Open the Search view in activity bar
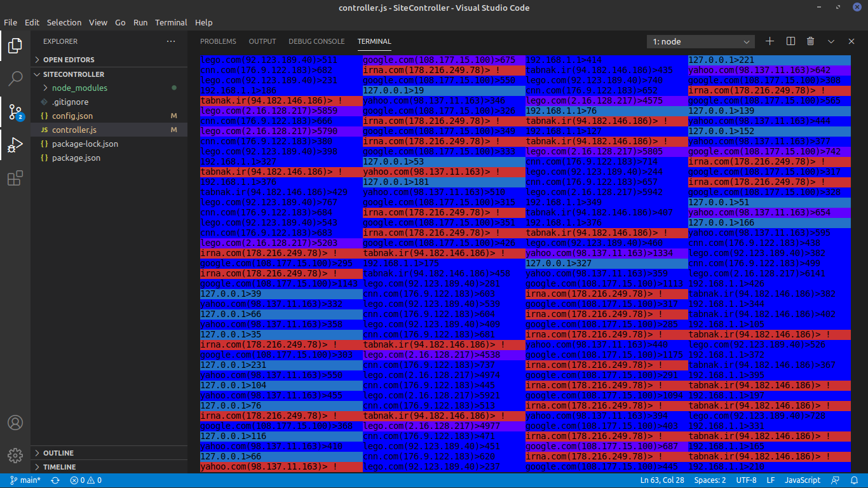 coord(15,79)
